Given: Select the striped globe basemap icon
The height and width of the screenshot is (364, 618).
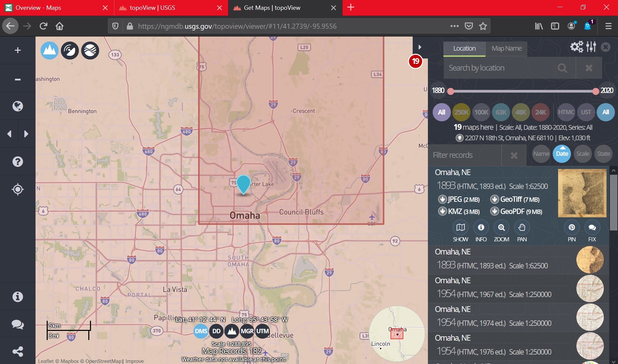Looking at the screenshot, I should coord(90,50).
